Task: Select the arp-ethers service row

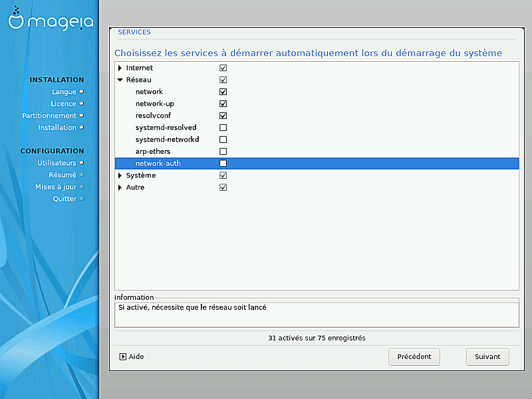Action: (x=317, y=152)
